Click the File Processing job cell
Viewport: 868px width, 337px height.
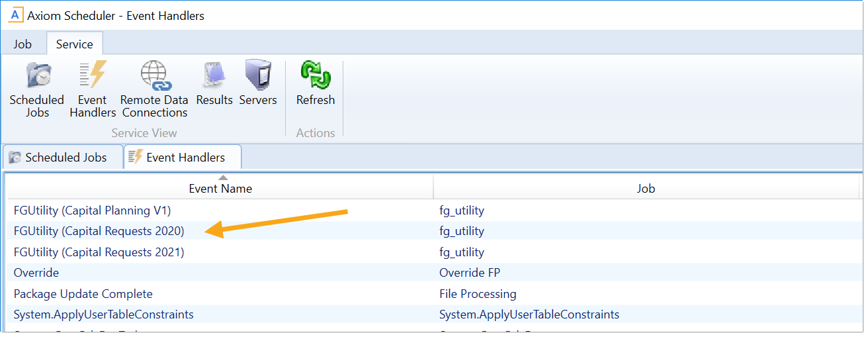pyautogui.click(x=478, y=294)
